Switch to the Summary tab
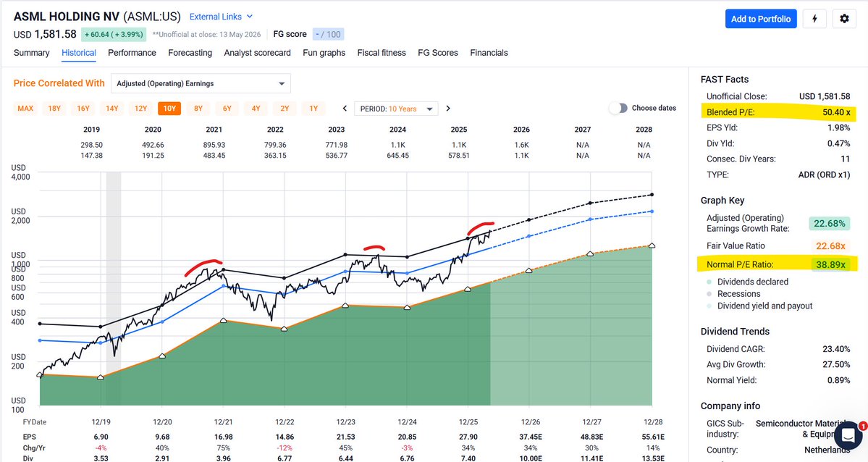The height and width of the screenshot is (462, 868). coord(32,53)
